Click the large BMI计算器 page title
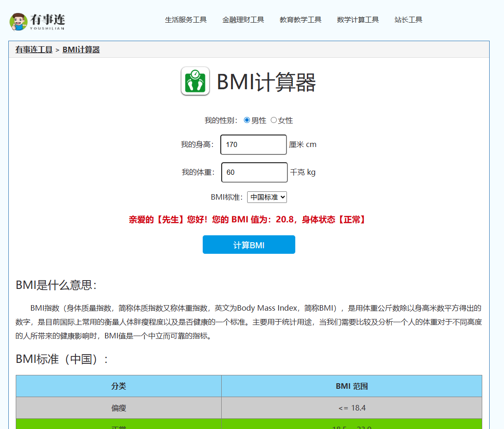The height and width of the screenshot is (429, 504). [266, 82]
